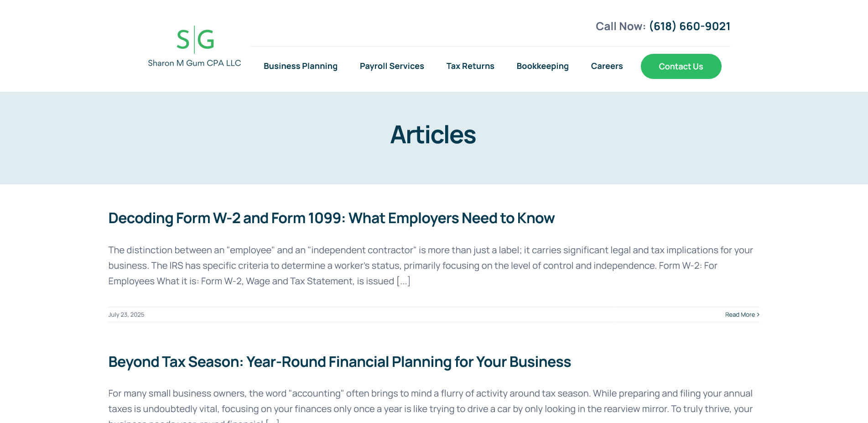
Task: Expand the Tax Returns navigation dropdown
Action: 470,66
